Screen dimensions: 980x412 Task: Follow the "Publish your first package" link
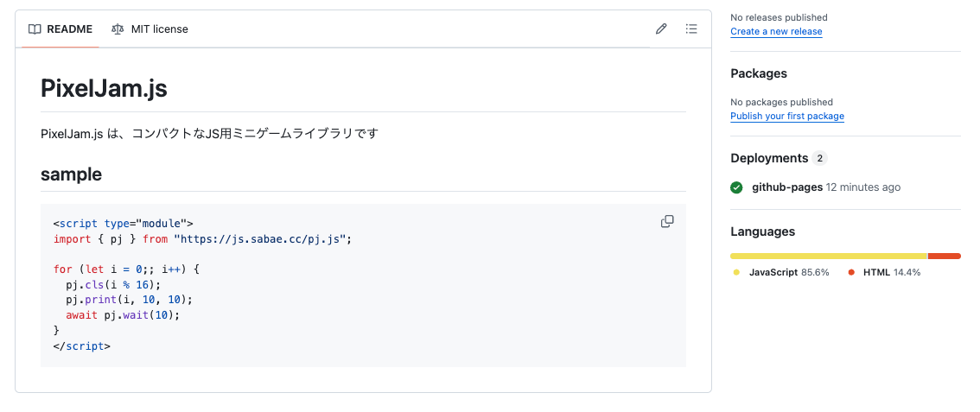787,116
